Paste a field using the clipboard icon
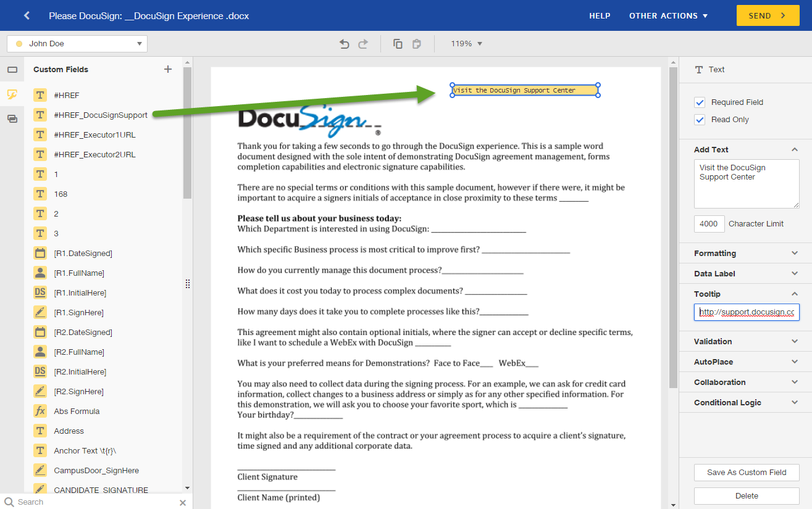Image resolution: width=812 pixels, height=509 pixels. coord(416,43)
